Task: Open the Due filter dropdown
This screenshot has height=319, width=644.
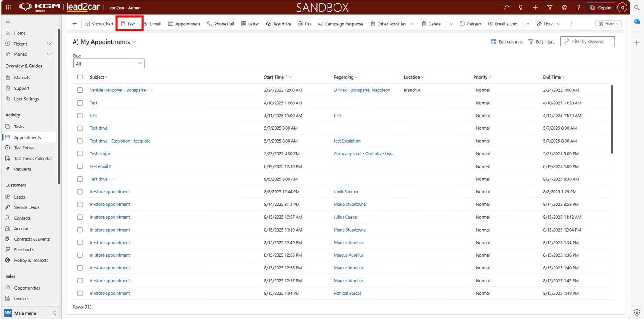Action: tap(109, 64)
